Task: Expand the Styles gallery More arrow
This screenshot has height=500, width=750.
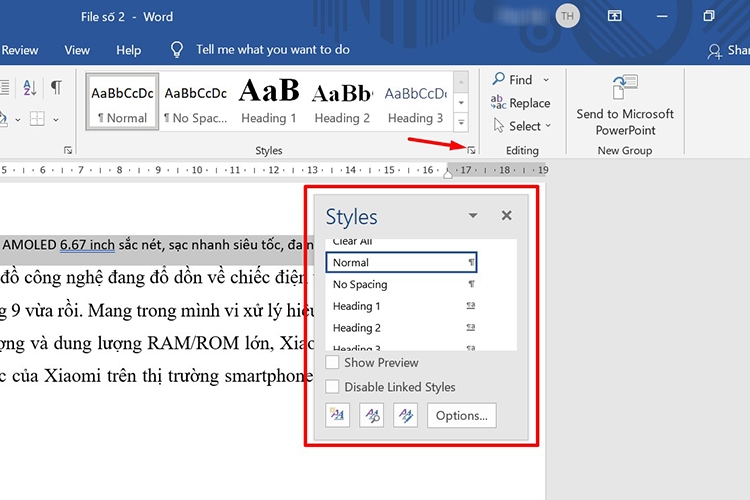Action: tap(461, 122)
